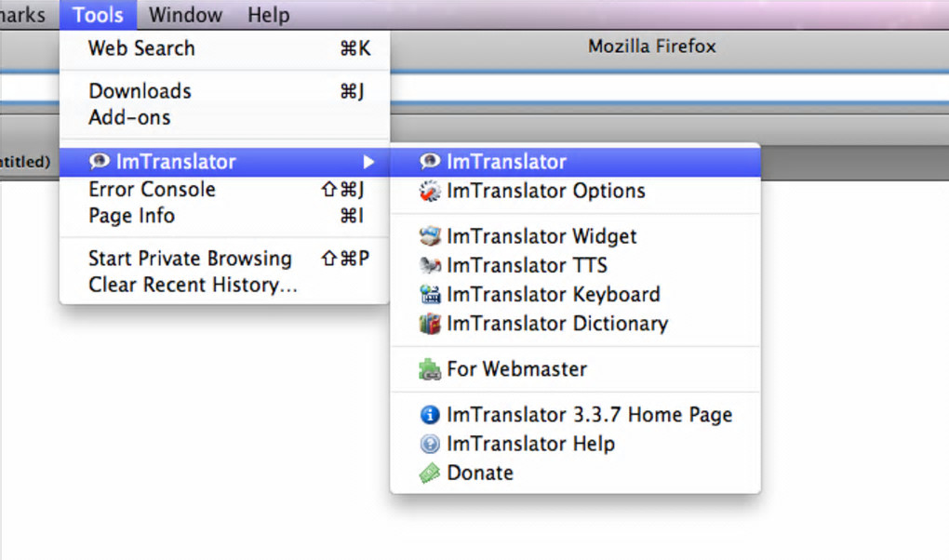Click the ImTranslator TTS speaker icon
Viewport: 949px width, 560px height.
[x=429, y=266]
